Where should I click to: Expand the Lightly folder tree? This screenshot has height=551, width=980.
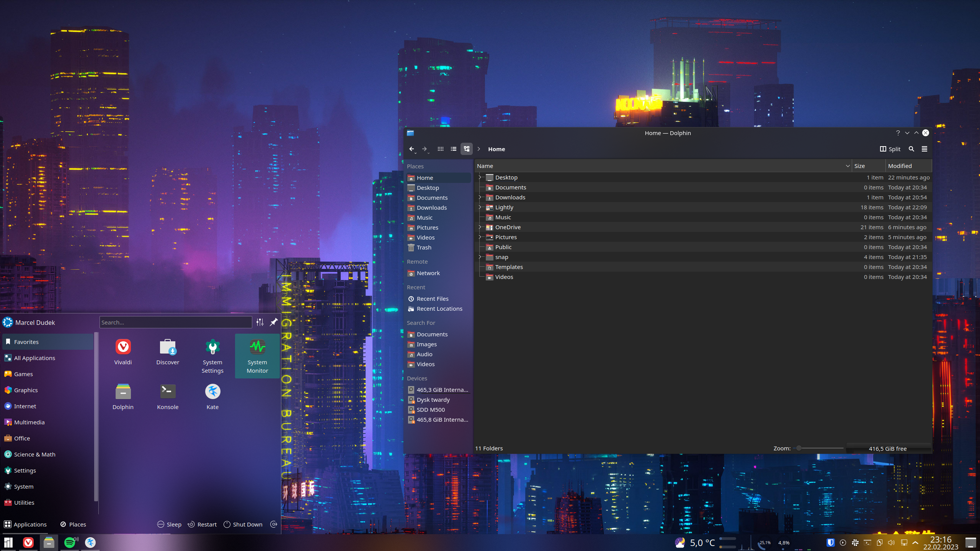480,207
